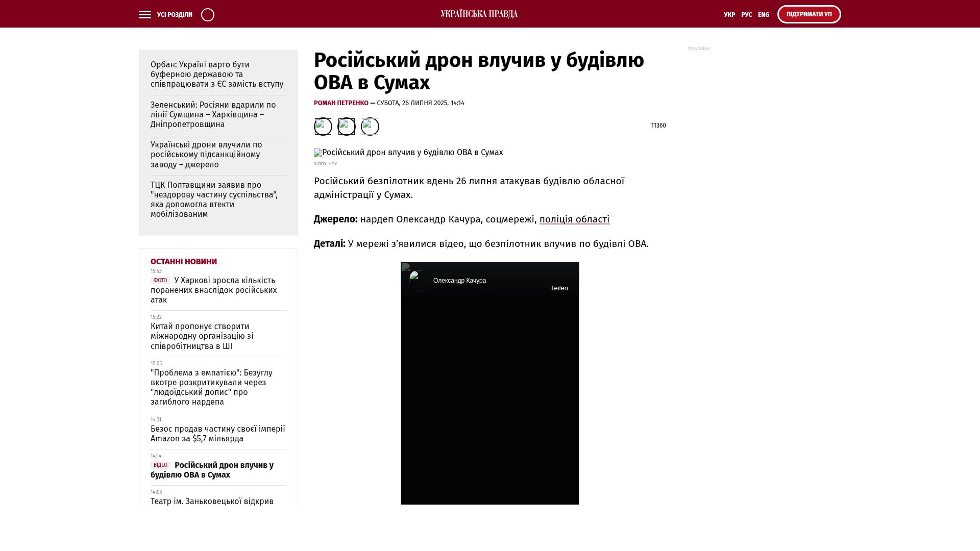Open the поліція області link

coord(574,219)
